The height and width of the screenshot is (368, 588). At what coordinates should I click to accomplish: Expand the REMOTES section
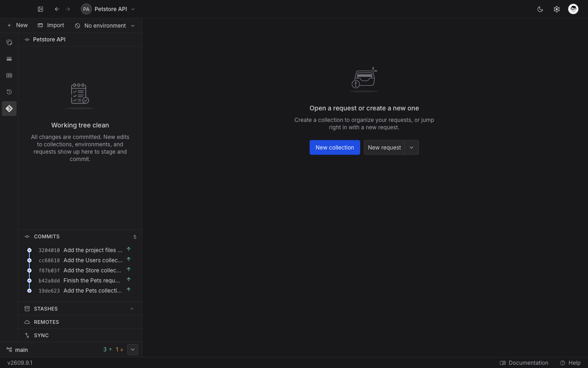(x=80, y=322)
